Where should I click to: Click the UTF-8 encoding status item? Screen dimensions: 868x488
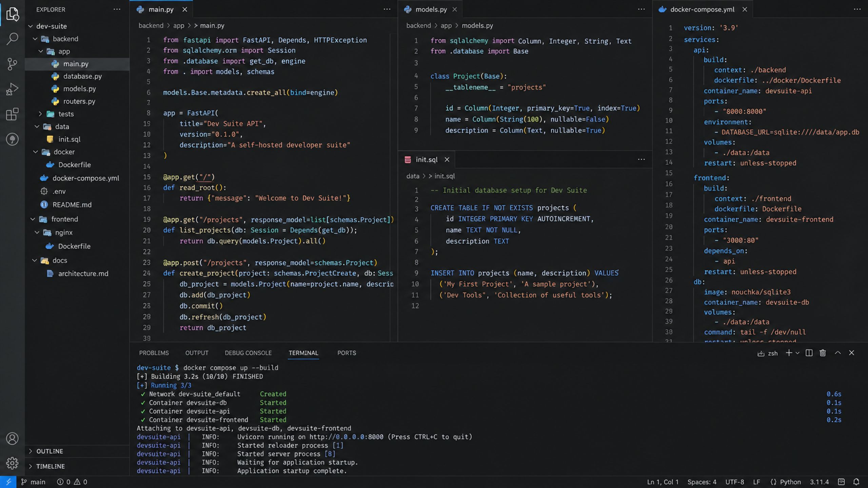click(735, 482)
